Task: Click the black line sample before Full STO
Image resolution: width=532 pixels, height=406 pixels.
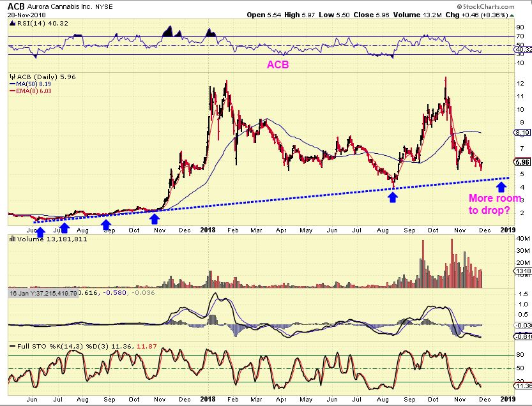Action: click(x=13, y=346)
